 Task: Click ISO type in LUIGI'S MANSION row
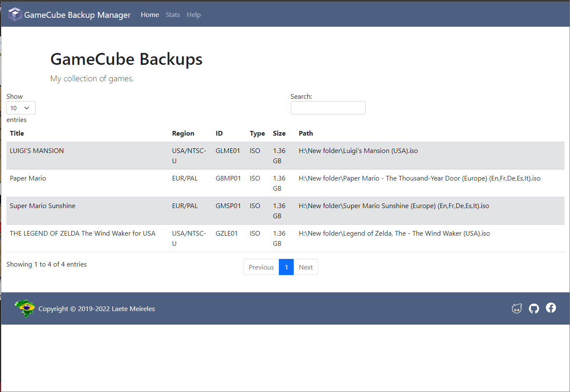pos(255,151)
